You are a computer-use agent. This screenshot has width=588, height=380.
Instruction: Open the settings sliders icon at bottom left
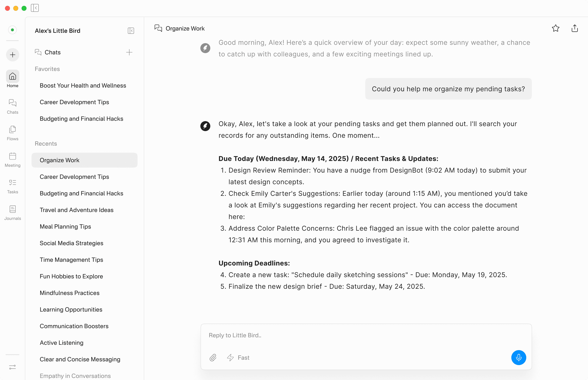tap(13, 367)
